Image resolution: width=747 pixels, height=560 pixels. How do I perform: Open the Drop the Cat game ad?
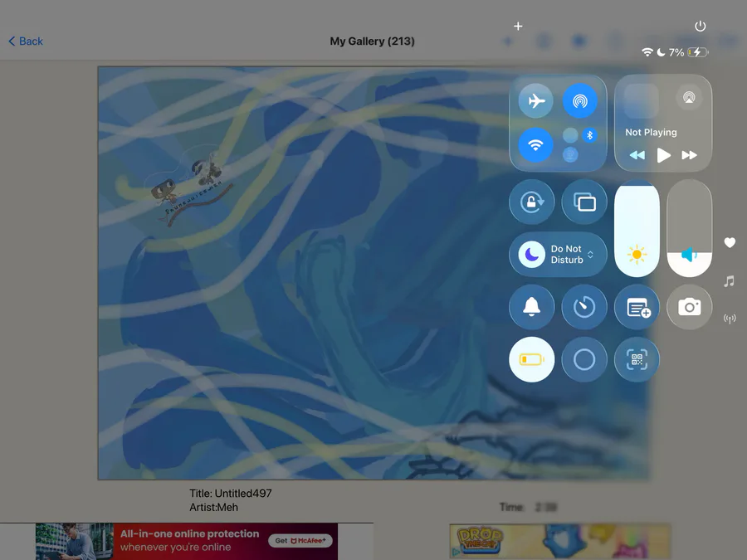(x=559, y=542)
